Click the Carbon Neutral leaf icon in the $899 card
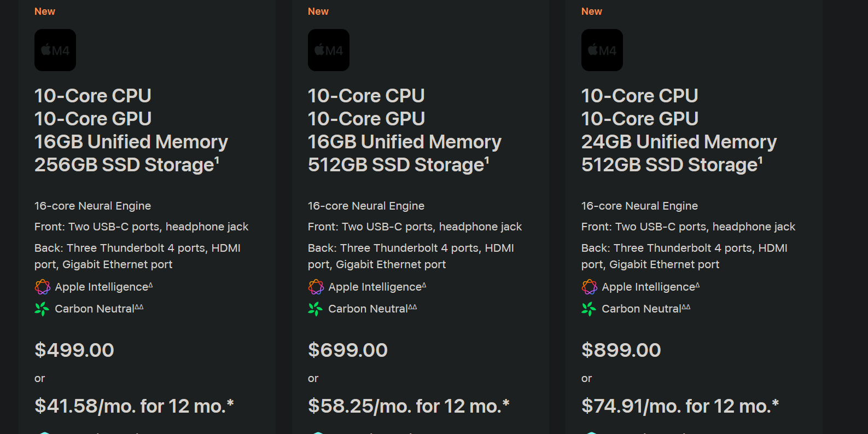The width and height of the screenshot is (868, 434). (589, 309)
